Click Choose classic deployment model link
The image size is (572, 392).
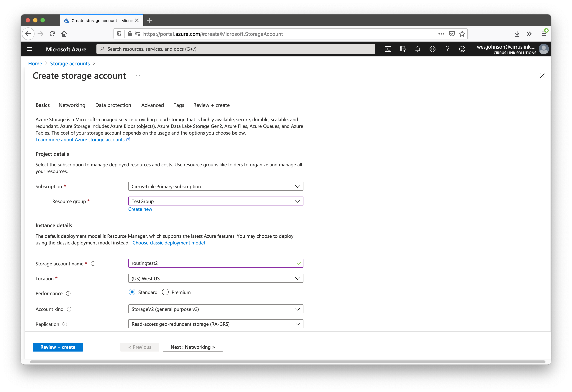[169, 243]
